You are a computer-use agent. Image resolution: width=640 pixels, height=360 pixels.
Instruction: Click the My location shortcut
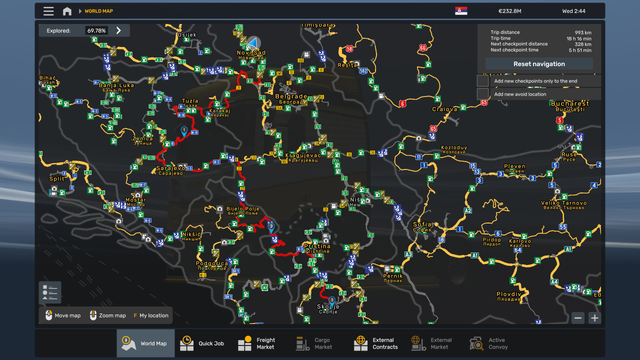click(x=151, y=316)
